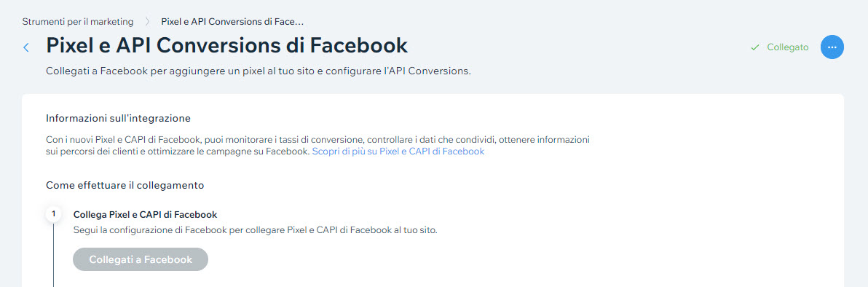Click the second paragraph line starting sui percorsi dei clienti

coord(178,152)
